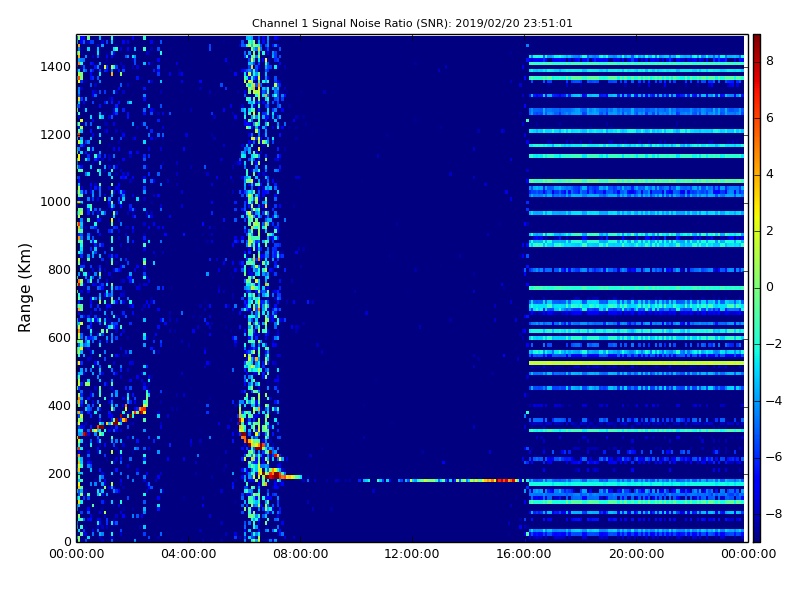The image size is (800, 600).
Task: Click the 800 range tick label
Action: pyautogui.click(x=59, y=270)
